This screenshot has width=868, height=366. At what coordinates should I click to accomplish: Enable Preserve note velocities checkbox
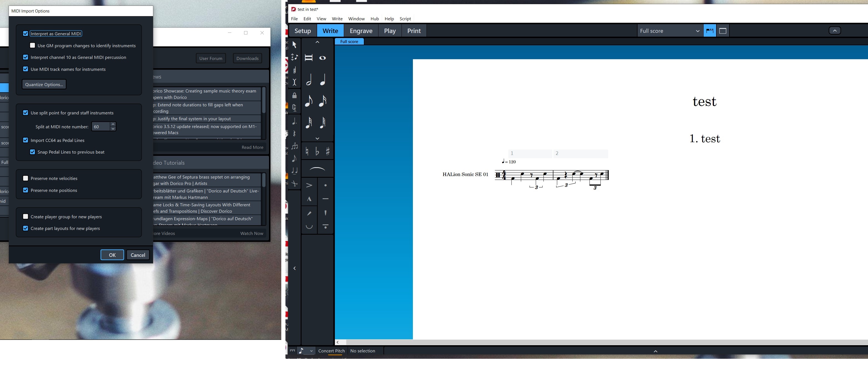(26, 178)
